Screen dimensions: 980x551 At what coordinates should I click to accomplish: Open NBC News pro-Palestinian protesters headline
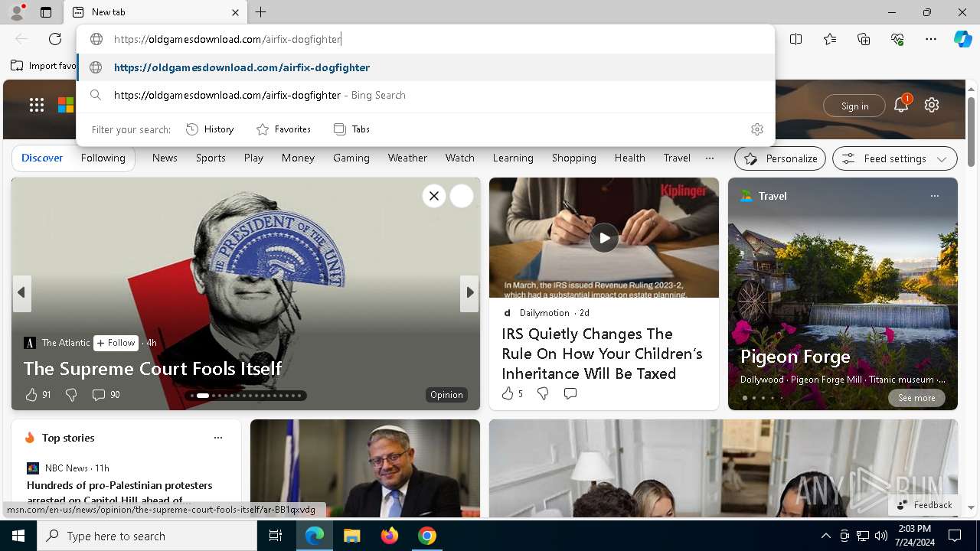119,492
